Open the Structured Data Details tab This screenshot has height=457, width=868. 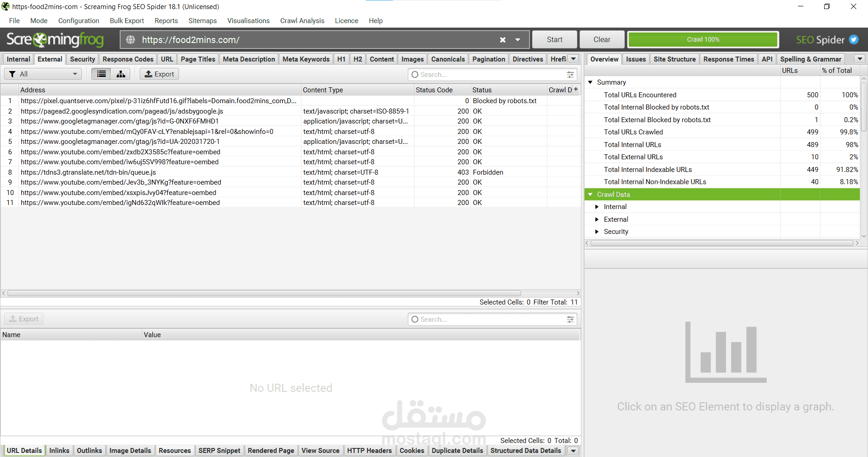pos(525,451)
